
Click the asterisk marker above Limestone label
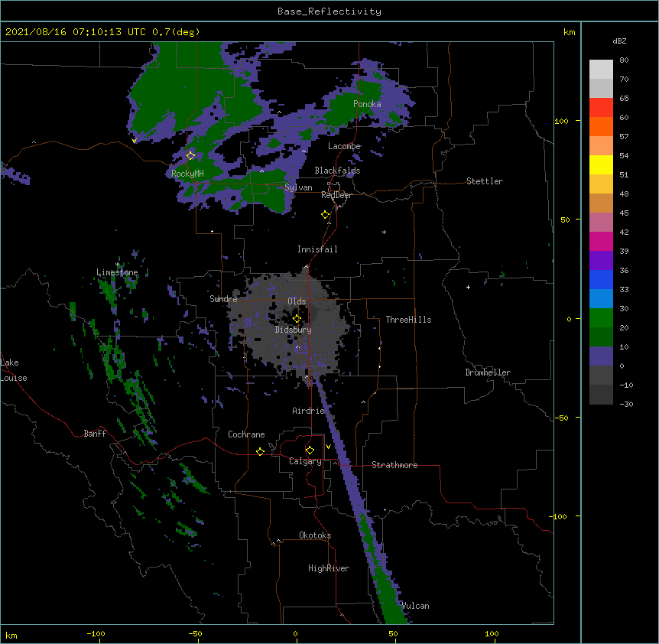[118, 265]
